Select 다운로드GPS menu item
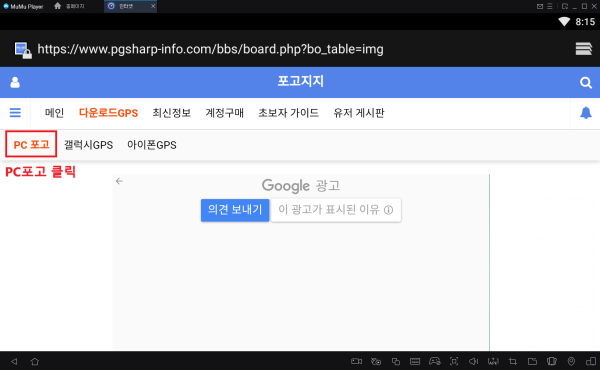 [x=108, y=113]
